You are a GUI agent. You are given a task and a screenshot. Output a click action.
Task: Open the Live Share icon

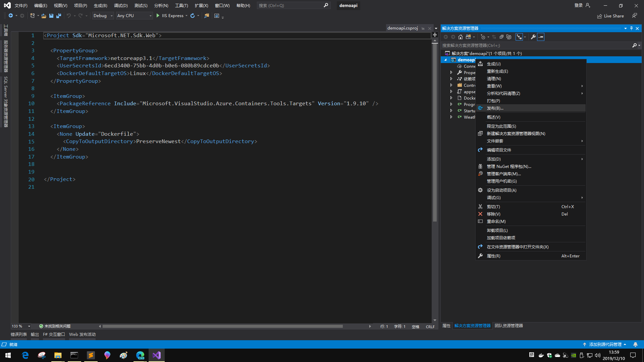click(x=600, y=16)
